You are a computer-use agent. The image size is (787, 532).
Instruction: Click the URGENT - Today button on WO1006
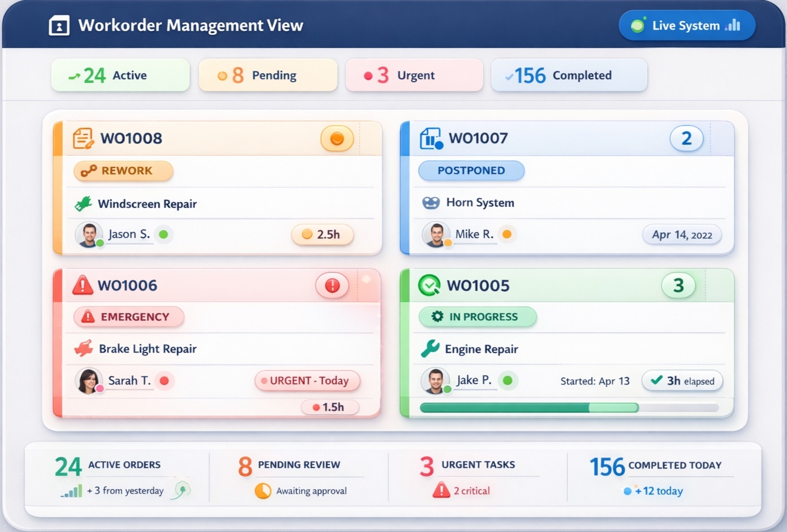click(307, 381)
